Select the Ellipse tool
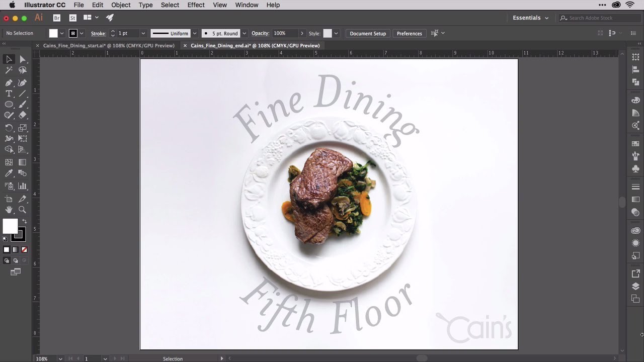The image size is (644, 362). point(9,105)
